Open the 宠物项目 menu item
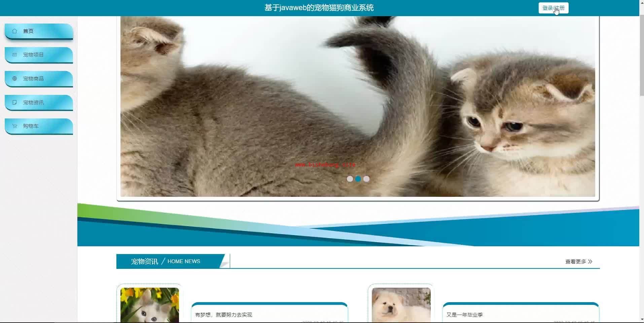644x323 pixels. [x=39, y=55]
